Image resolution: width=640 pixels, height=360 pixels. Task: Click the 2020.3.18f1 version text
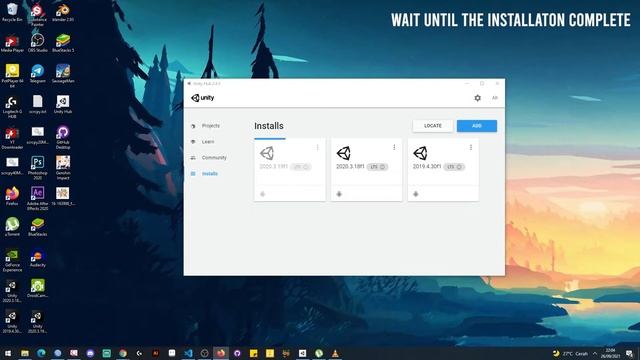(x=350, y=167)
